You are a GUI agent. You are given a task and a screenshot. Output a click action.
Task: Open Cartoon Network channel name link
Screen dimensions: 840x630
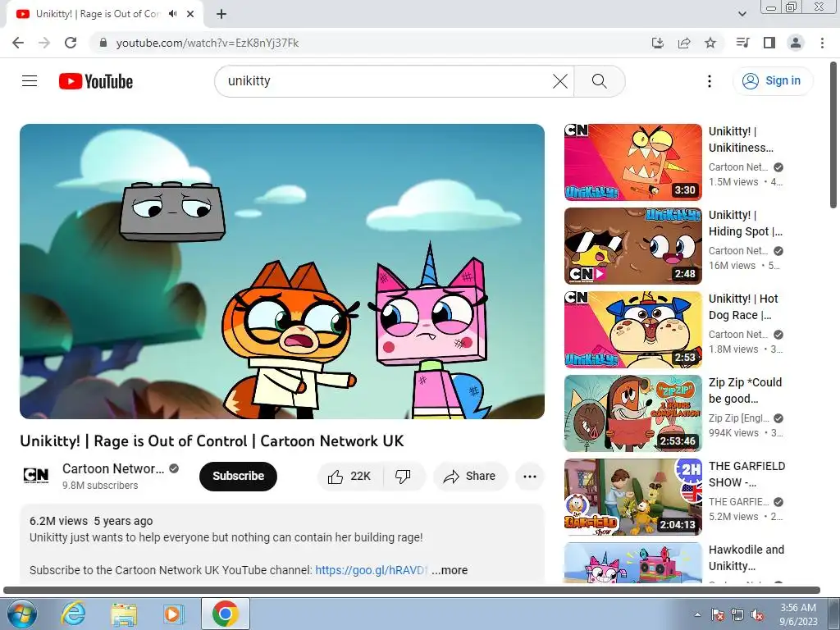click(113, 468)
